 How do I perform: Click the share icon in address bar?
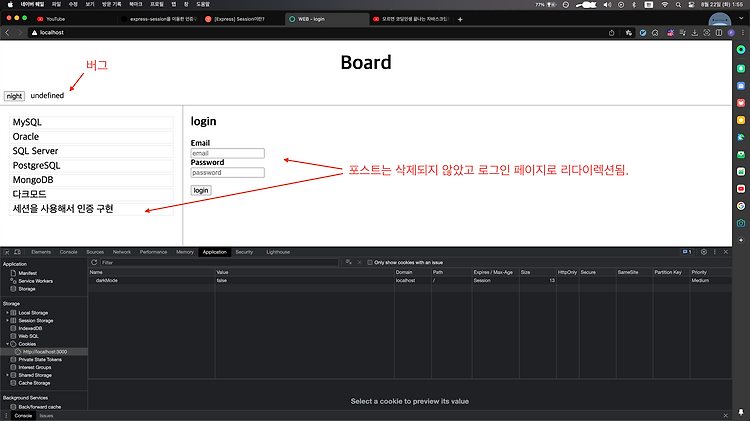tap(611, 33)
